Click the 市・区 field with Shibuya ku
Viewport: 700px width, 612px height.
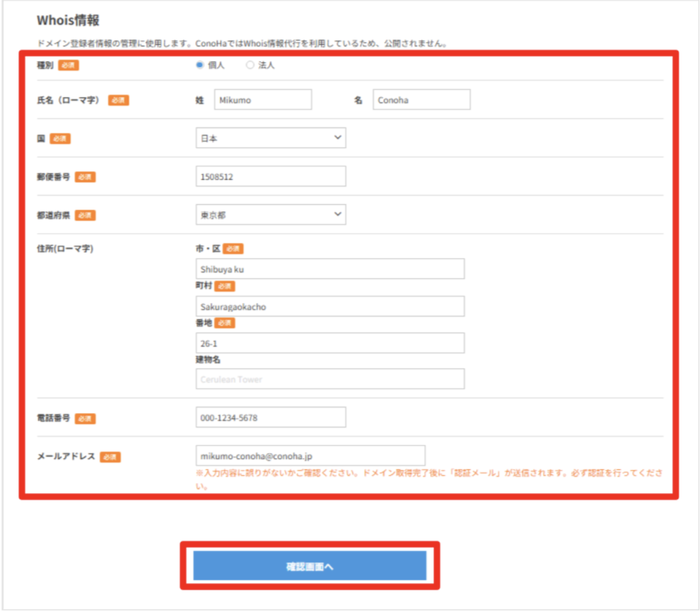[x=329, y=269]
